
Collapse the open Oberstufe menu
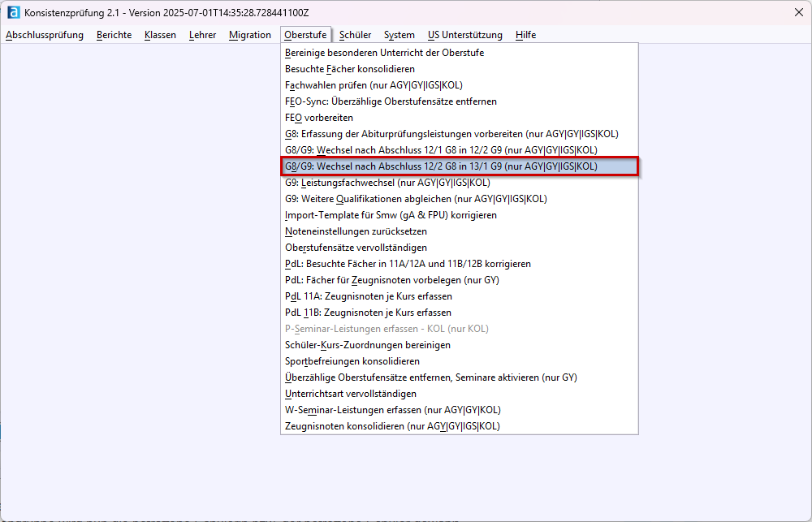click(x=305, y=35)
